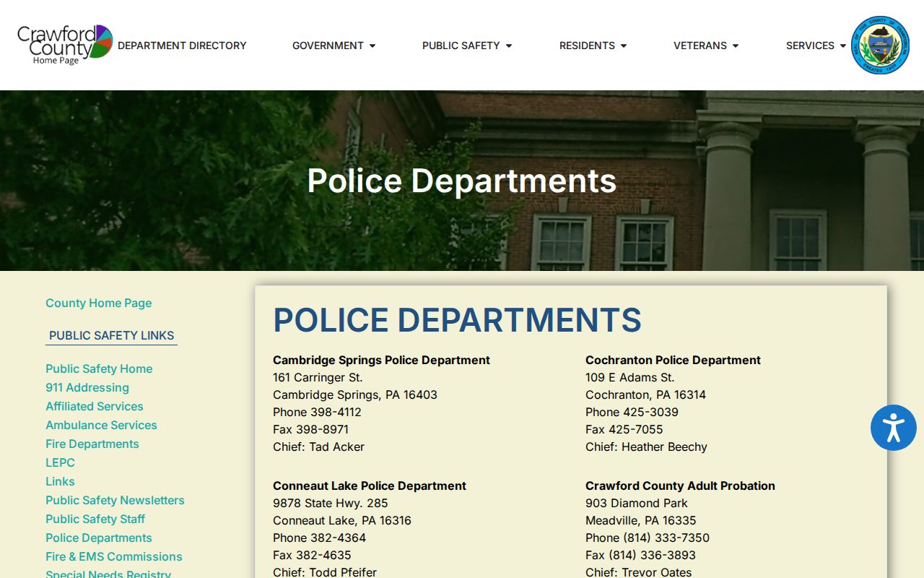Viewport: 924px width, 578px height.
Task: Click the Cochranton Police Department heading
Action: (673, 360)
